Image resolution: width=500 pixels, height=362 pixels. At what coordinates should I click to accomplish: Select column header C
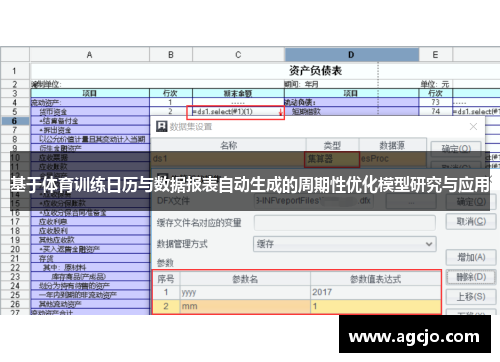click(x=238, y=55)
